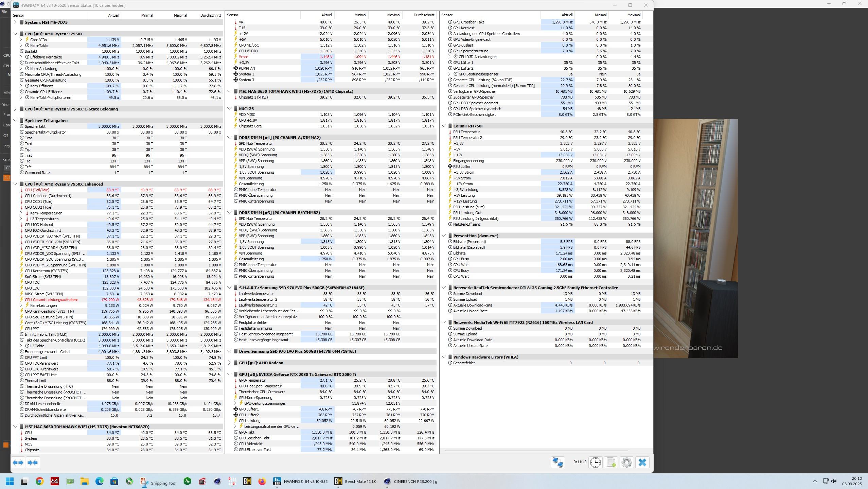Click the horizontal scrollbar under the right pane
The width and height of the screenshot is (868, 489).
pos(536,451)
